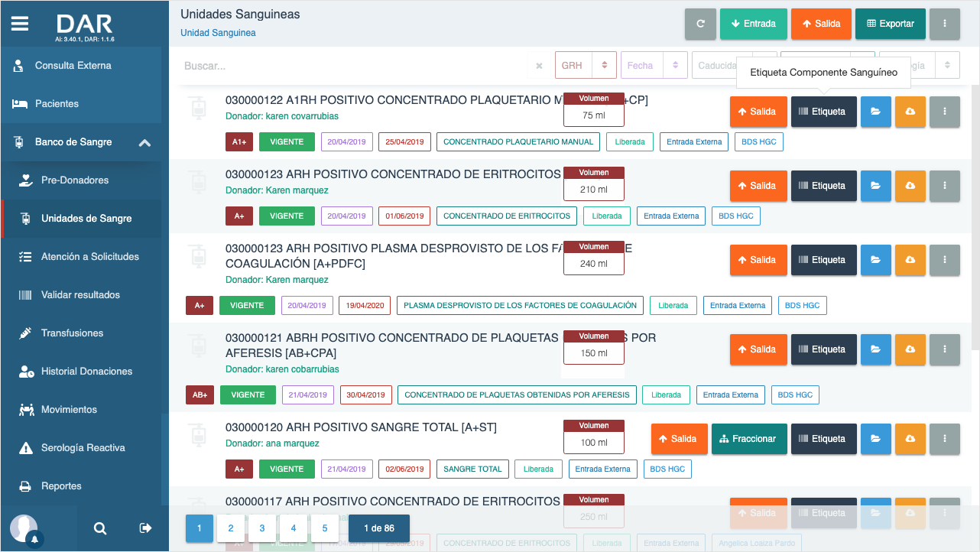Click the refresh button in header
Image resolution: width=980 pixels, height=552 pixels.
click(x=700, y=24)
